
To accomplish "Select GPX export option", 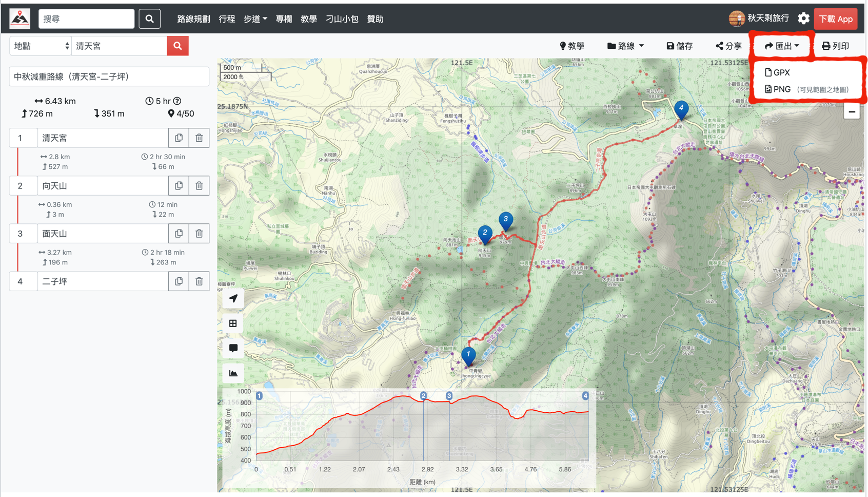I will [x=777, y=72].
